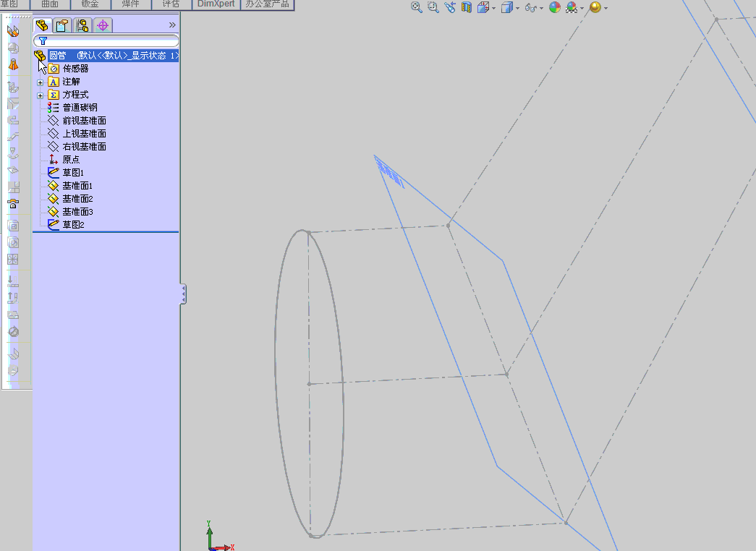Select the Zoom to Area tool

click(431, 7)
